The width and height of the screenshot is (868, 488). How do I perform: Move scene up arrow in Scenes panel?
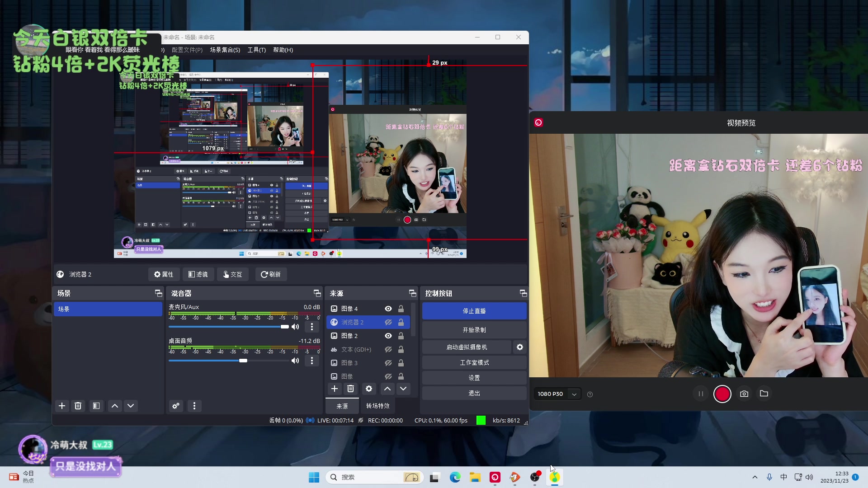[x=115, y=406]
